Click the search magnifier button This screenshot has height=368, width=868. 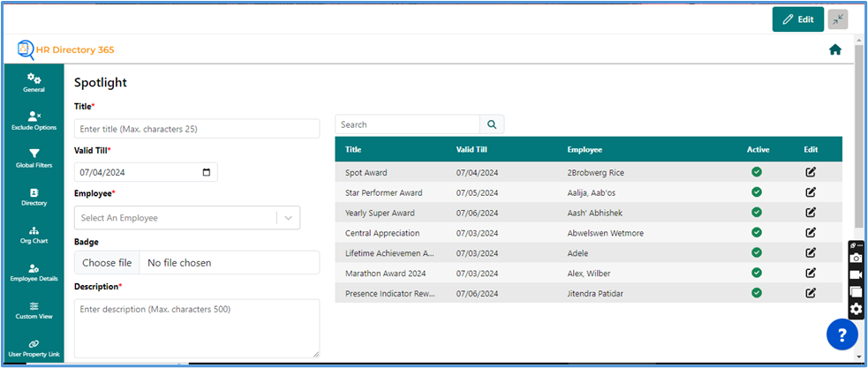[492, 124]
